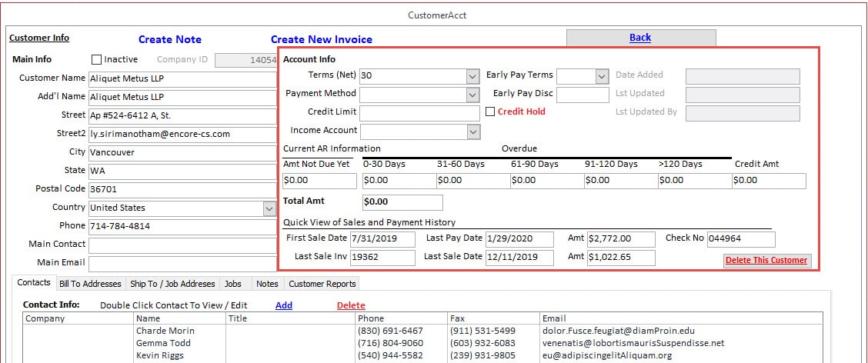Viewport: 868px width, 363px height.
Task: Select the Charde Morin contact row
Action: 423,331
